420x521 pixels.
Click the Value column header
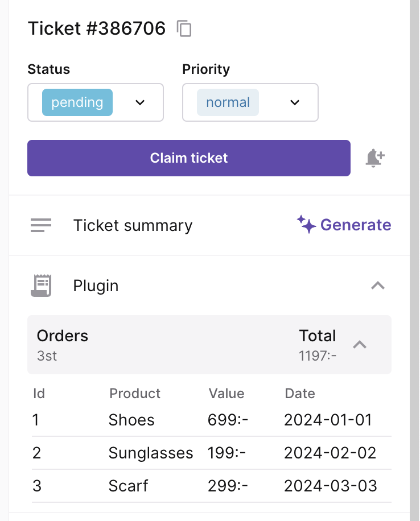click(226, 394)
